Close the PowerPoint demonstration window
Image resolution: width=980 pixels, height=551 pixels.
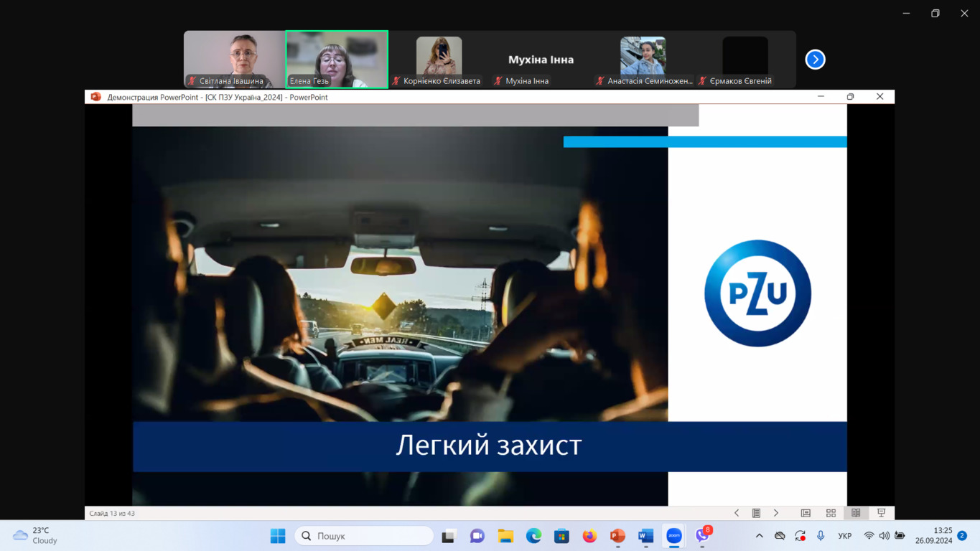point(879,97)
